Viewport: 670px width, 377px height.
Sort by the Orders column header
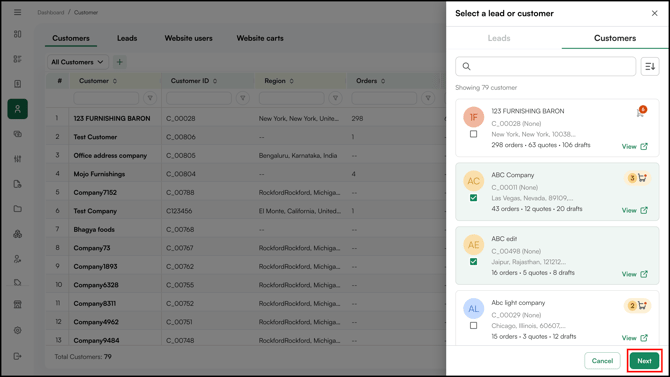click(x=370, y=81)
